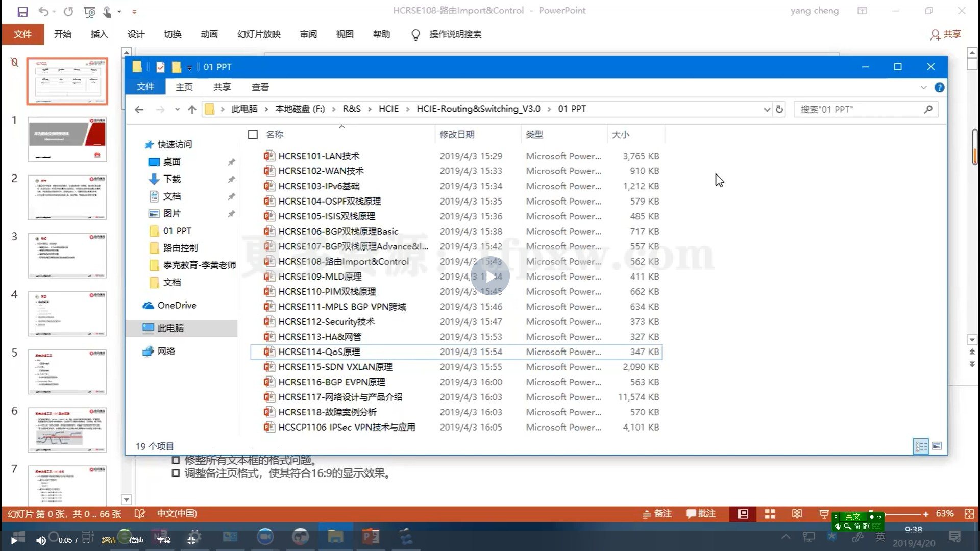
Task: Click the PowerPoint Save icon
Action: pyautogui.click(x=22, y=11)
